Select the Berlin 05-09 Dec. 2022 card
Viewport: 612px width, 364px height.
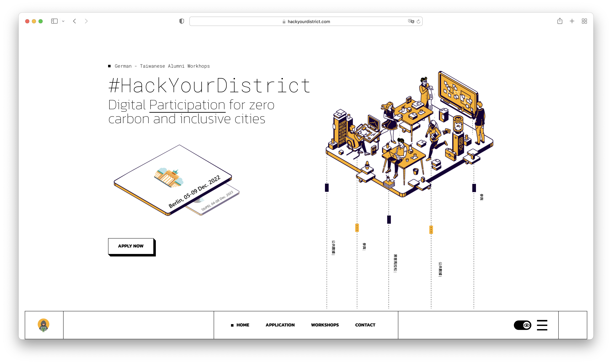pyautogui.click(x=173, y=180)
